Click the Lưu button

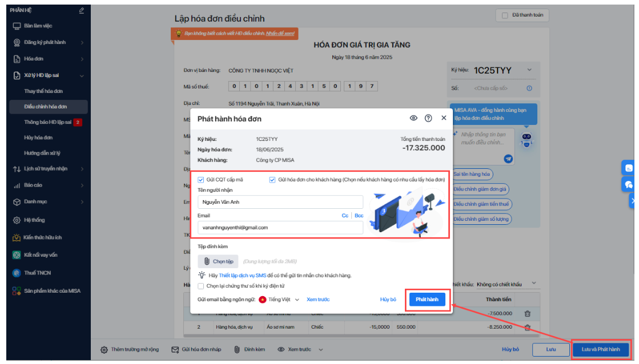551,350
